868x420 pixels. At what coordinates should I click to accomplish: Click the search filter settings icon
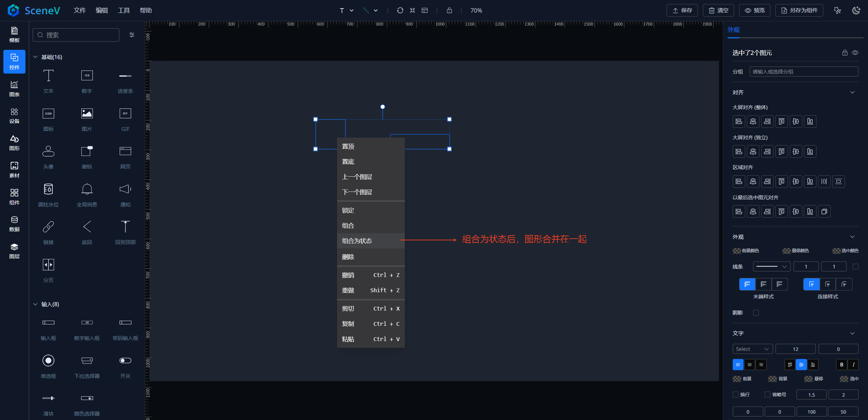pyautogui.click(x=132, y=35)
